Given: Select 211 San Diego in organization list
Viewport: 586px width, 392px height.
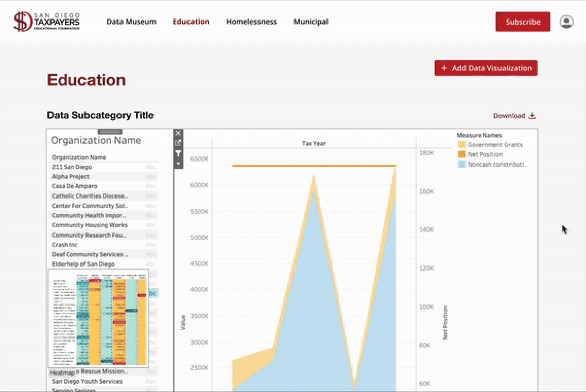Looking at the screenshot, I should [72, 167].
